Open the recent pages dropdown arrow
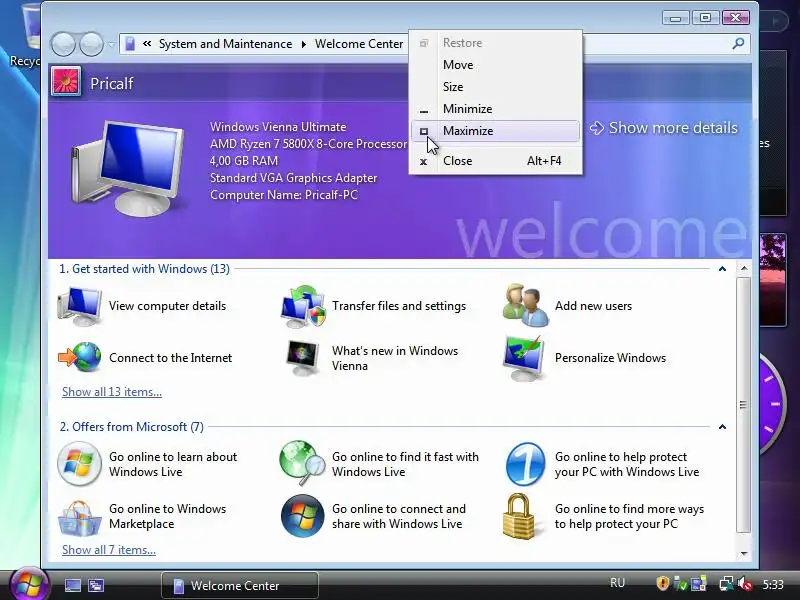The height and width of the screenshot is (600, 800). click(x=111, y=44)
